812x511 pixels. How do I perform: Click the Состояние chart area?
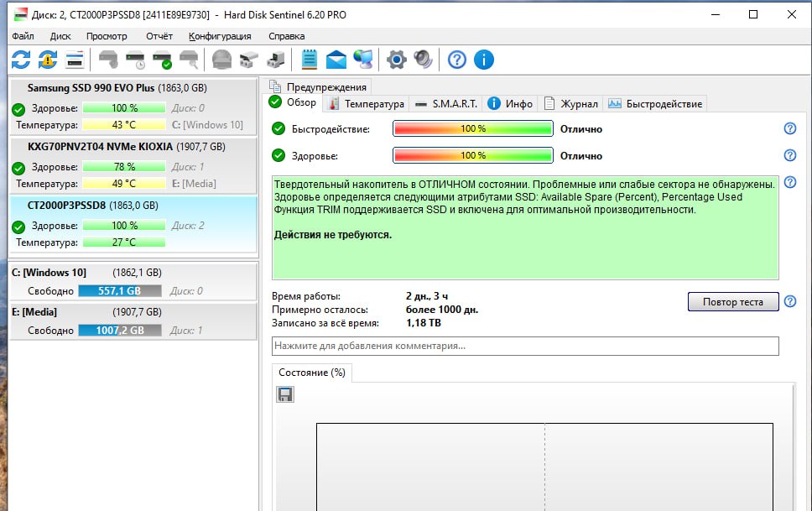[544, 467]
